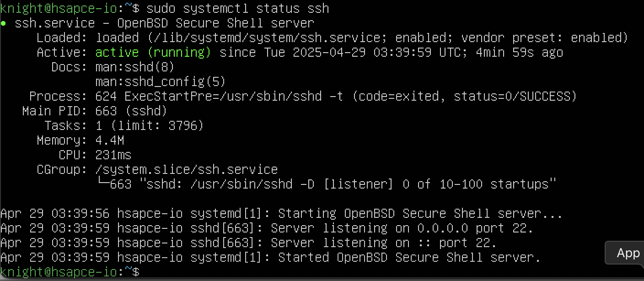The image size is (644, 281).
Task: Click the green service status dot
Action: [3, 23]
